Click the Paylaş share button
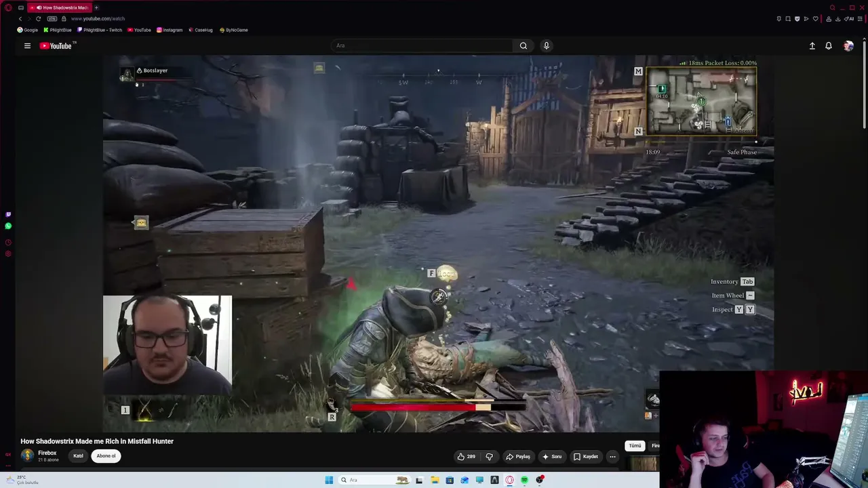 (x=518, y=457)
